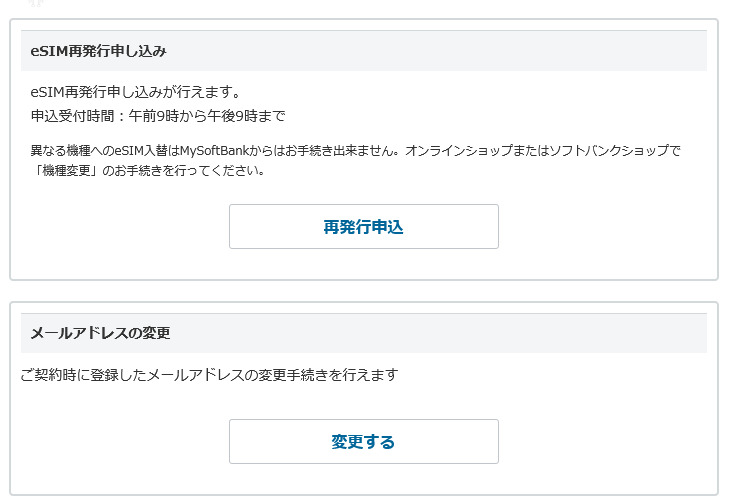The image size is (731, 504).
Task: Click the 変更手続きを行えます text
Action: coord(336,375)
